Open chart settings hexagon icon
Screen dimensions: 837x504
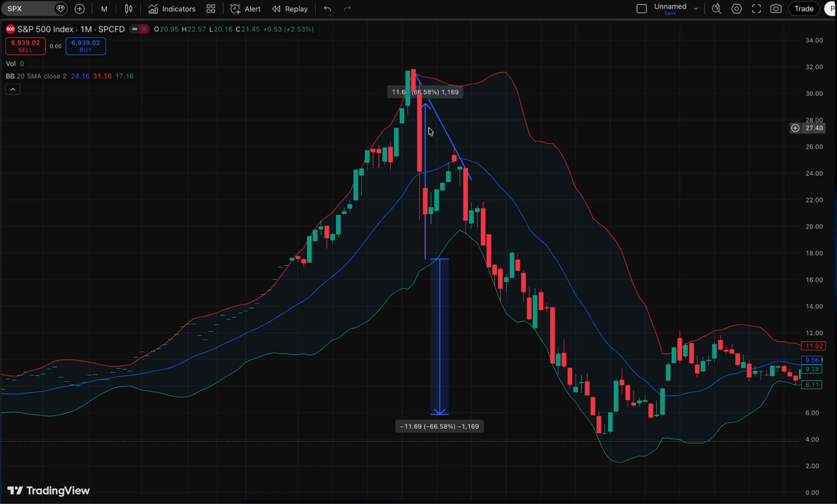pyautogui.click(x=736, y=9)
